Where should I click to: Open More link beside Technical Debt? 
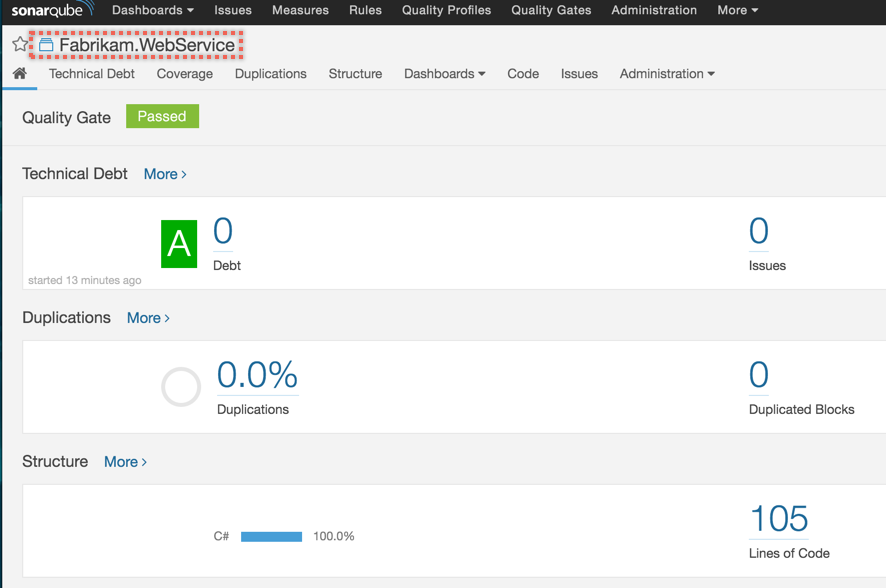(165, 174)
